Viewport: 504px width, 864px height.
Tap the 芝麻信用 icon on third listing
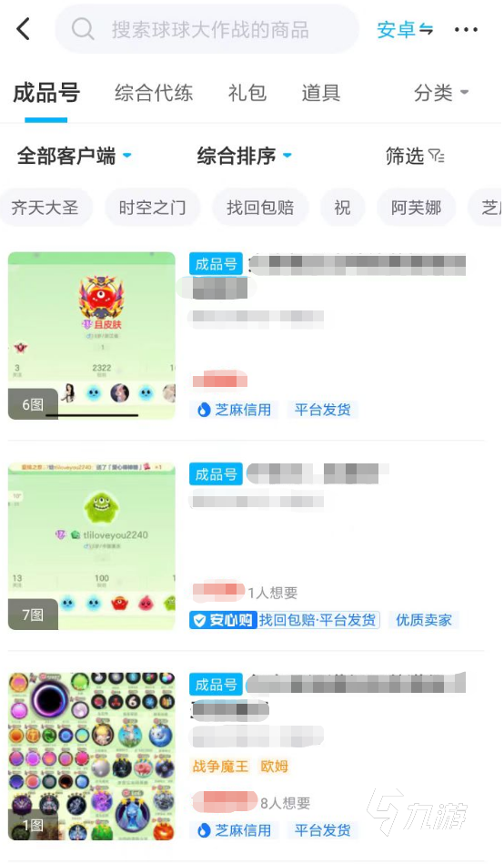204,830
